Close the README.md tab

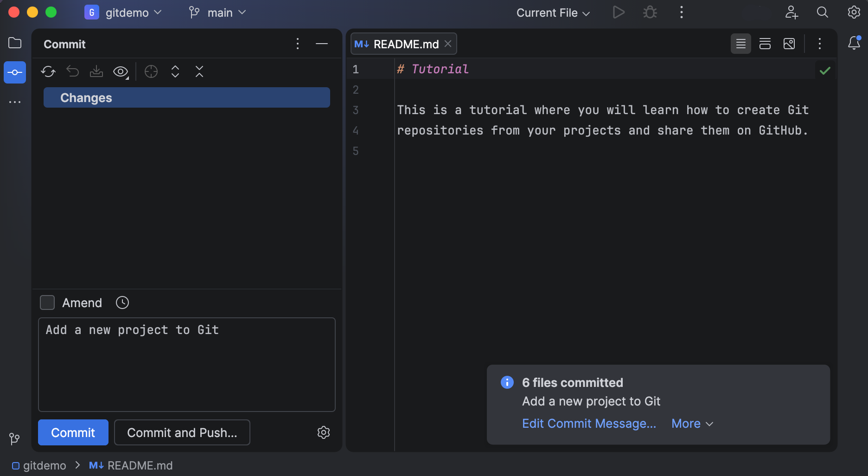pos(448,44)
